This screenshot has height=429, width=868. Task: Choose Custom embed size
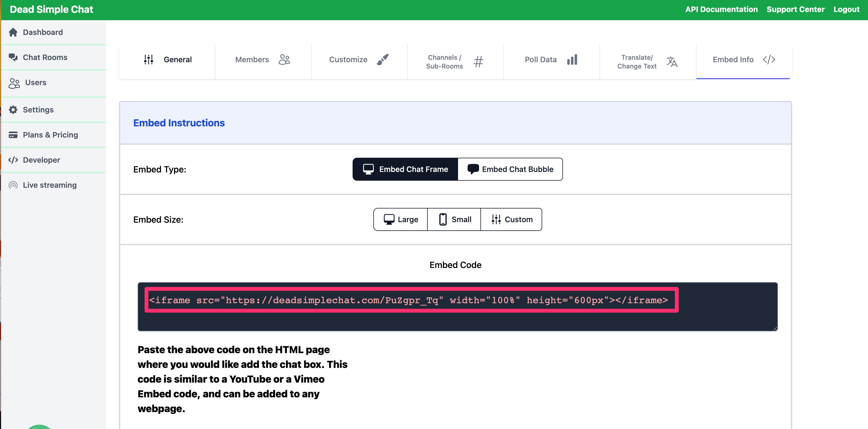pyautogui.click(x=511, y=220)
